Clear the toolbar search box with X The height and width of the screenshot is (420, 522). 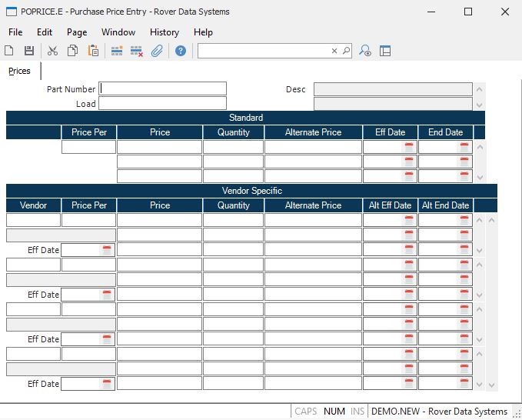point(334,51)
